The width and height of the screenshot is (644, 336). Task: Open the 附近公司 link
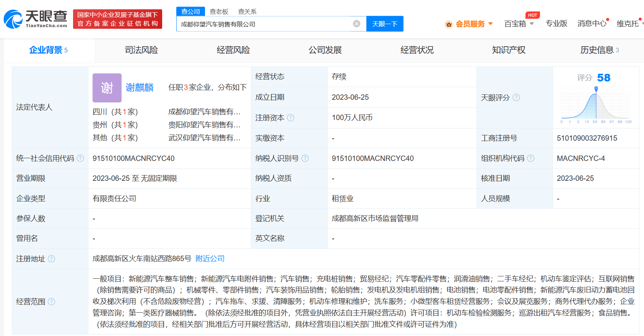pyautogui.click(x=210, y=259)
